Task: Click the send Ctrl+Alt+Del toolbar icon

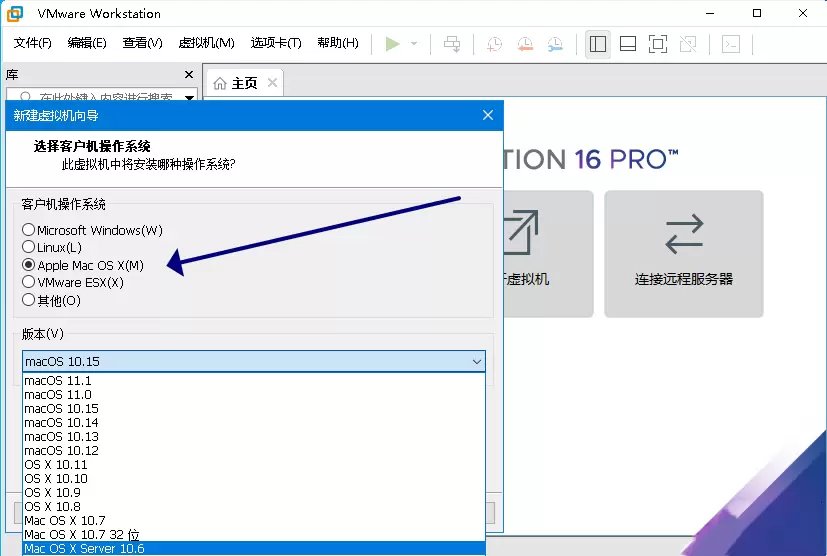Action: coord(452,44)
